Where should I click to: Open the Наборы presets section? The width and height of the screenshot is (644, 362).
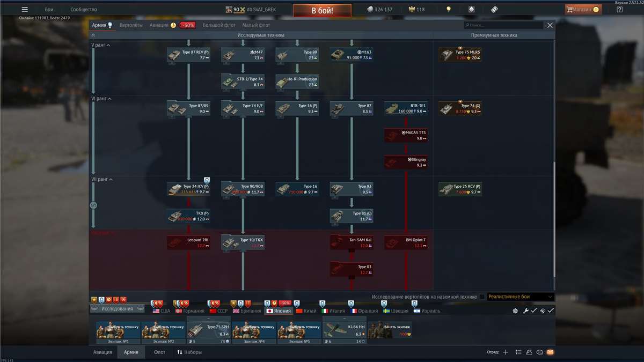[189, 352]
